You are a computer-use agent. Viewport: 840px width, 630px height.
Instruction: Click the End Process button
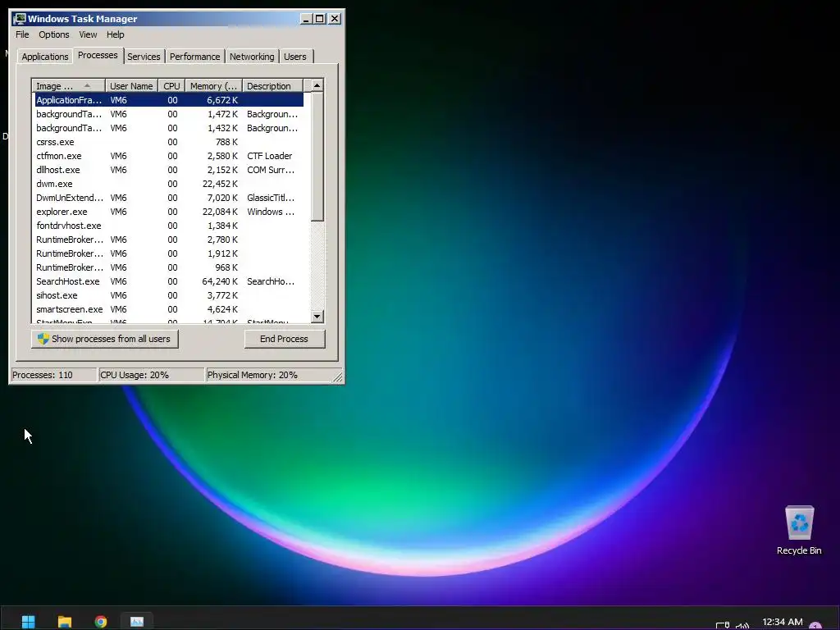[285, 339]
